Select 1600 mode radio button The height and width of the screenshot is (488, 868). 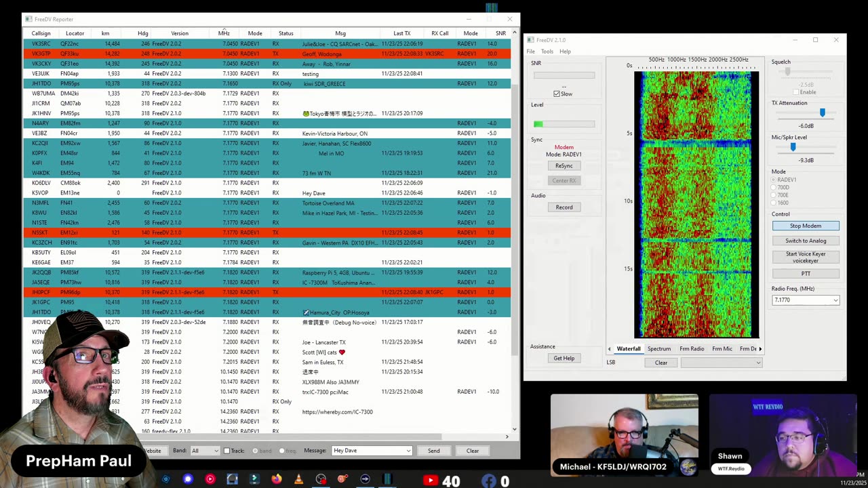pos(774,202)
